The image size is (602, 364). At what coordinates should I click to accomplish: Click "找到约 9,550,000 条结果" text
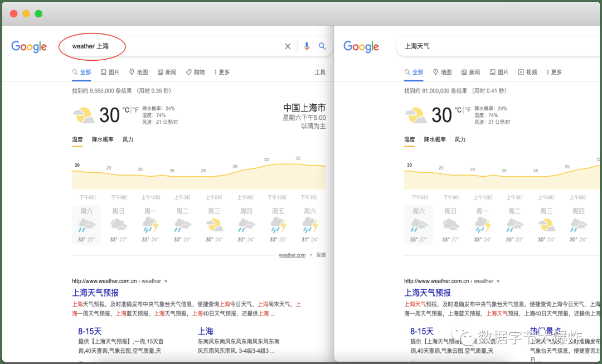point(102,91)
